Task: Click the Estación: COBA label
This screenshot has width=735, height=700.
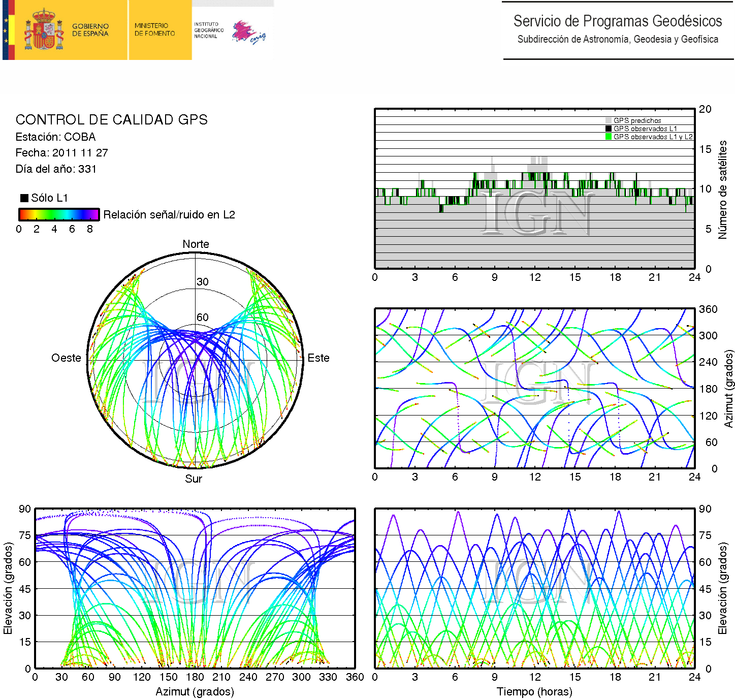Action: pos(55,137)
